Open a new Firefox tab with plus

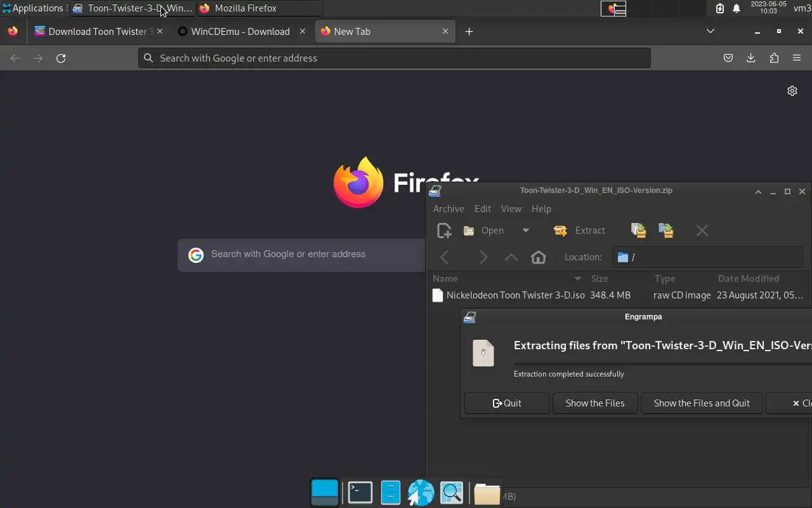[x=469, y=31]
